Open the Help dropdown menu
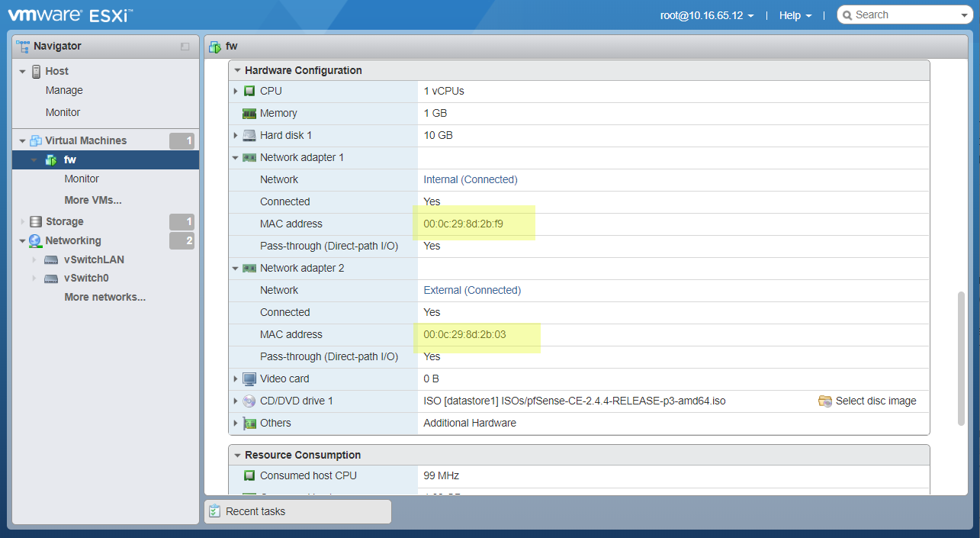 click(x=795, y=15)
